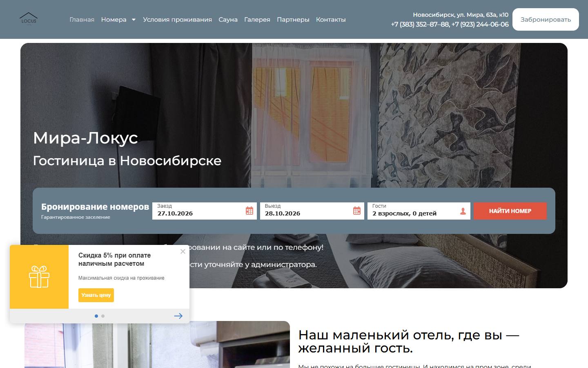Click the Мира-Локус heading
The height and width of the screenshot is (368, 588).
(x=85, y=138)
